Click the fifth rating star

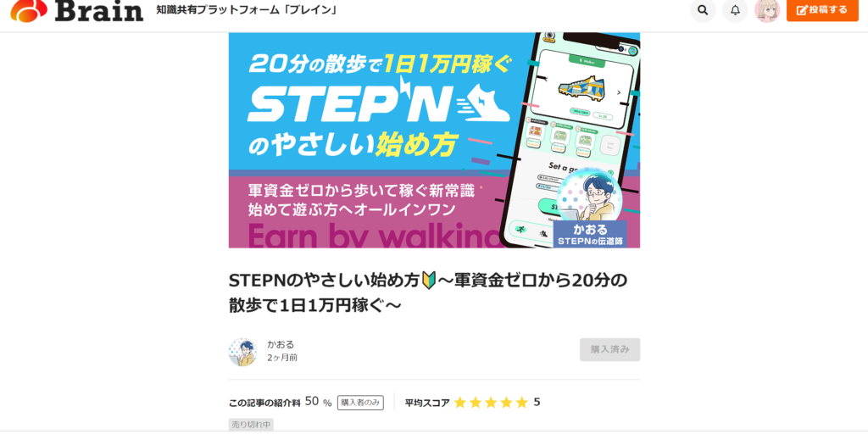click(x=521, y=403)
